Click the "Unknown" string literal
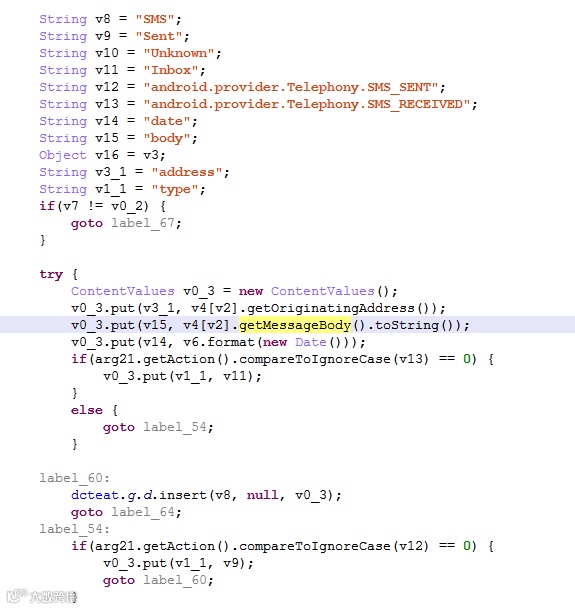This screenshot has width=575, height=609. click(179, 53)
